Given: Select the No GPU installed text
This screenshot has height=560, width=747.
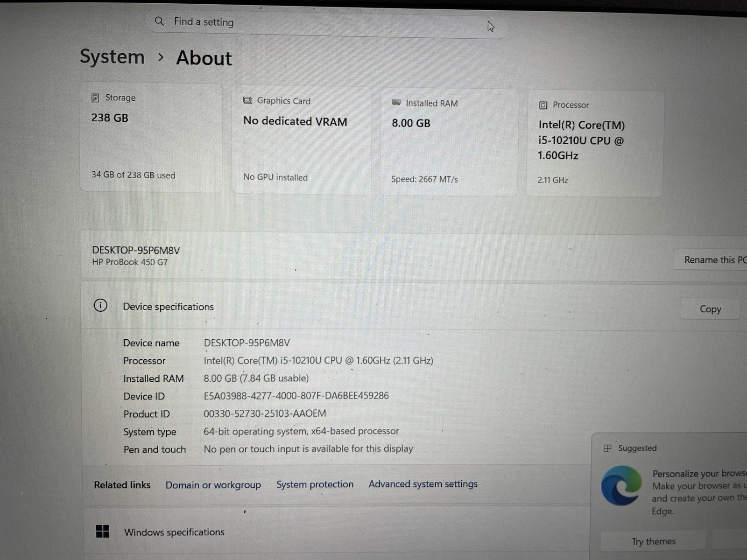Looking at the screenshot, I should coord(275,177).
